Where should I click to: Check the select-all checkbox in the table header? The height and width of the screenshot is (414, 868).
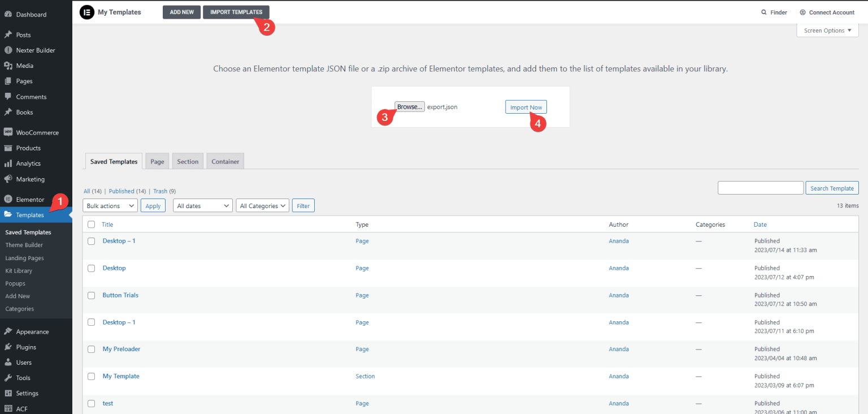(x=91, y=224)
